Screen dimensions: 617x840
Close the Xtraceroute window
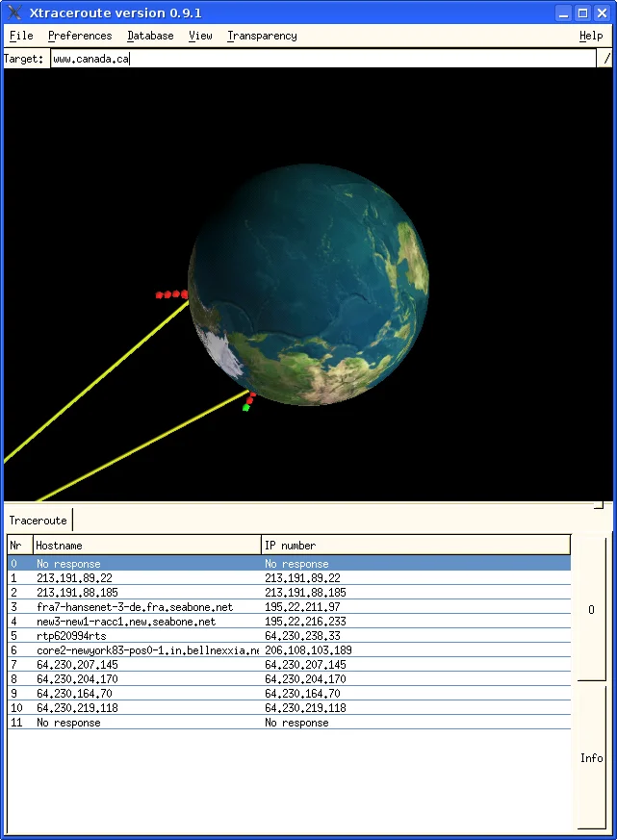(602, 13)
